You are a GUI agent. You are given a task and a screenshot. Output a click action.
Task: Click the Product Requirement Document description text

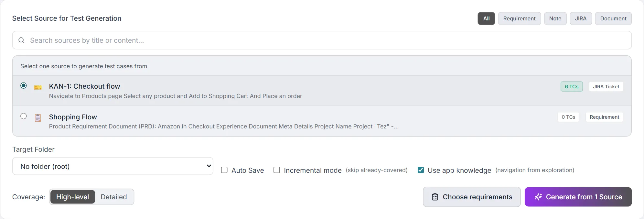click(224, 126)
